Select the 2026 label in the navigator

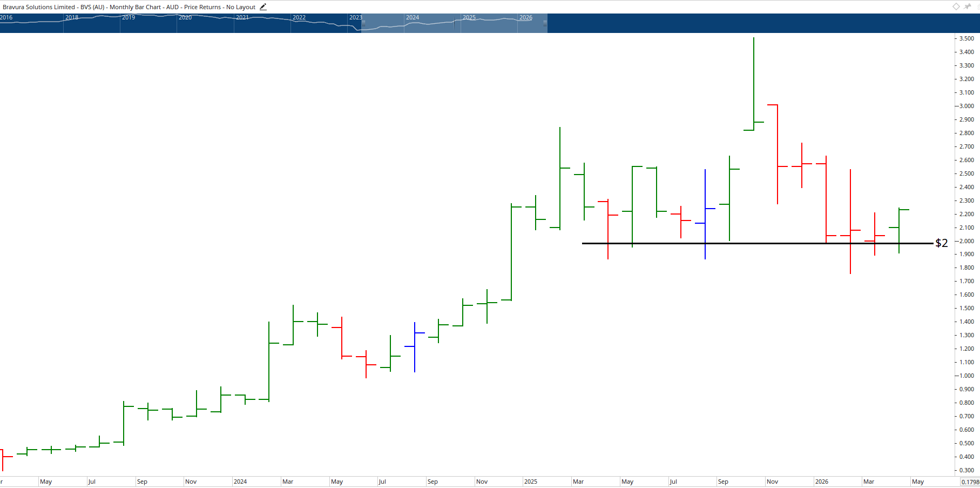pos(525,17)
